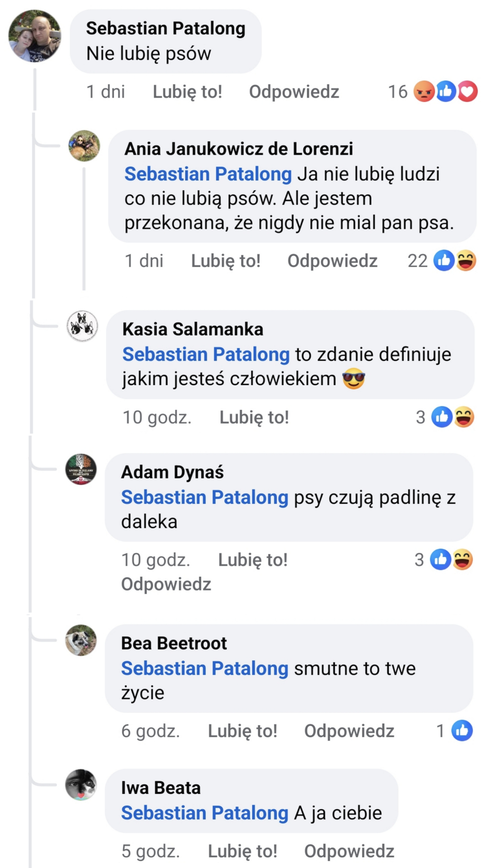Reply to Adam Dynaś's comment via 'Odpowiedz'
503x868 pixels.
click(x=166, y=584)
